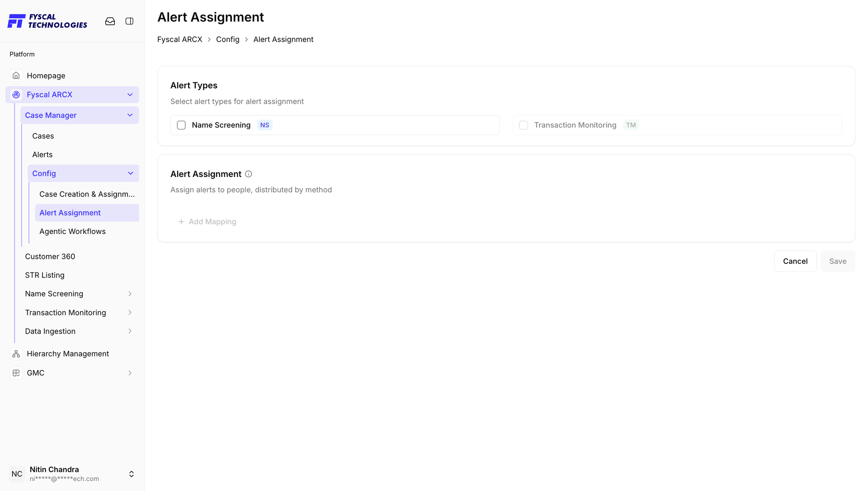Expand the Data Ingestion chevron
Image resolution: width=868 pixels, height=491 pixels.
[x=130, y=331]
